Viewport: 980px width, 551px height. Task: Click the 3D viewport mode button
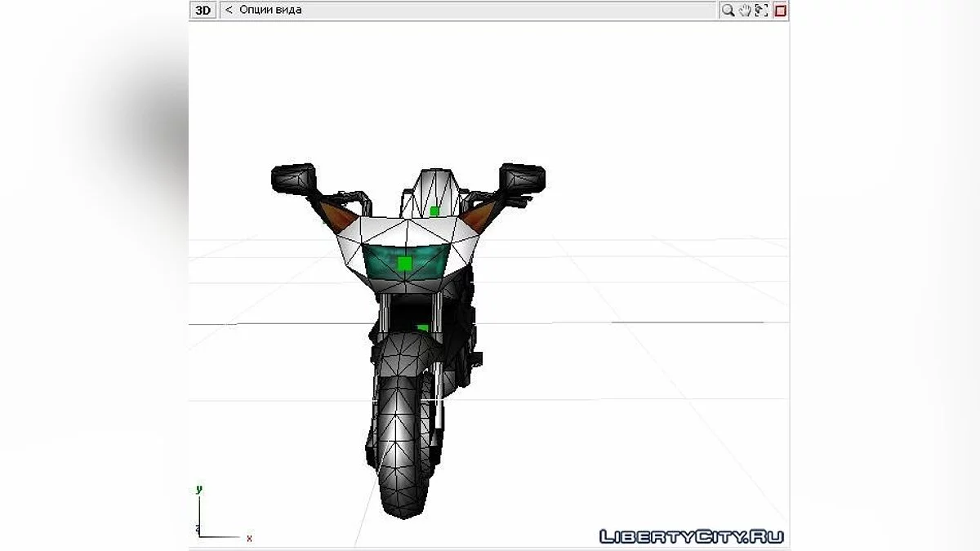tap(203, 10)
